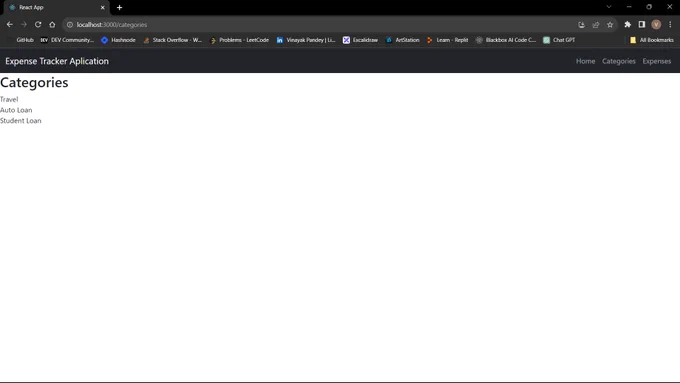Screen dimensions: 680x383
Task: Open the Problems - LeetCode bookmark
Action: [239, 40]
